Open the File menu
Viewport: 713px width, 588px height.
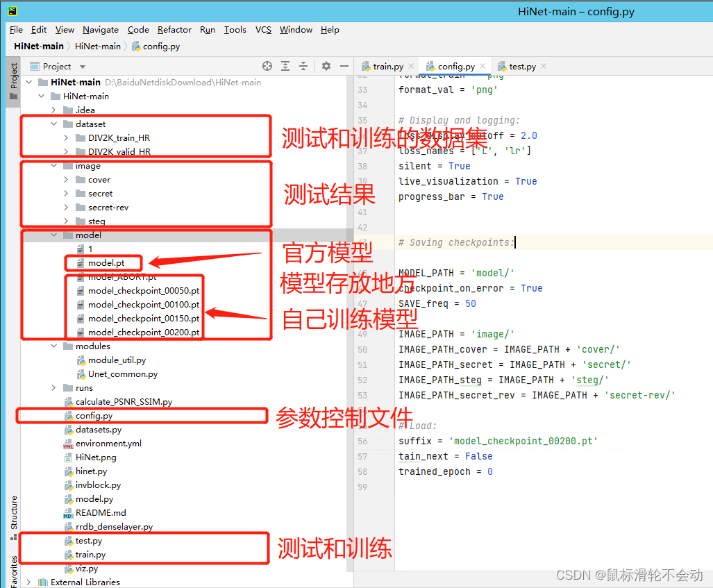[16, 30]
